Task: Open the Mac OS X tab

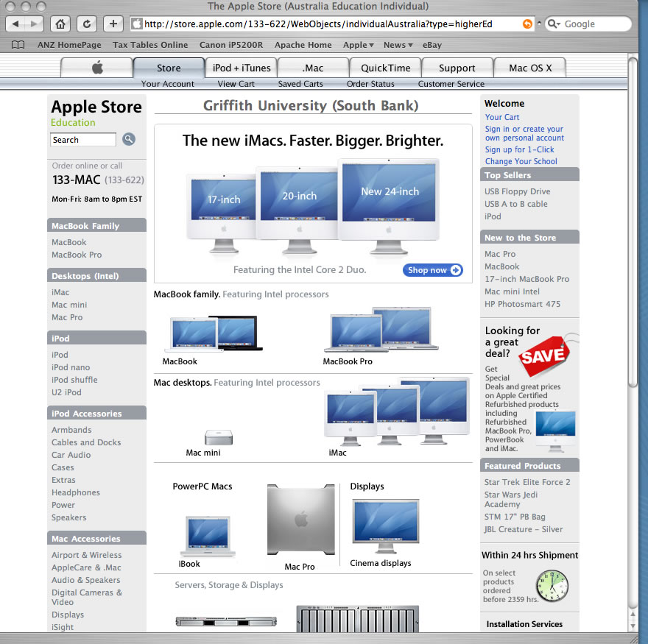Action: (530, 68)
